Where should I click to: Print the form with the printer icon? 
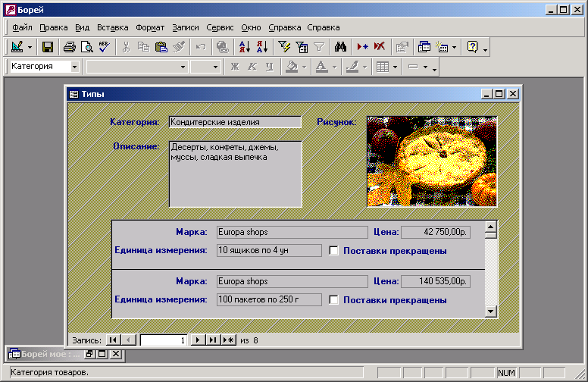point(70,47)
